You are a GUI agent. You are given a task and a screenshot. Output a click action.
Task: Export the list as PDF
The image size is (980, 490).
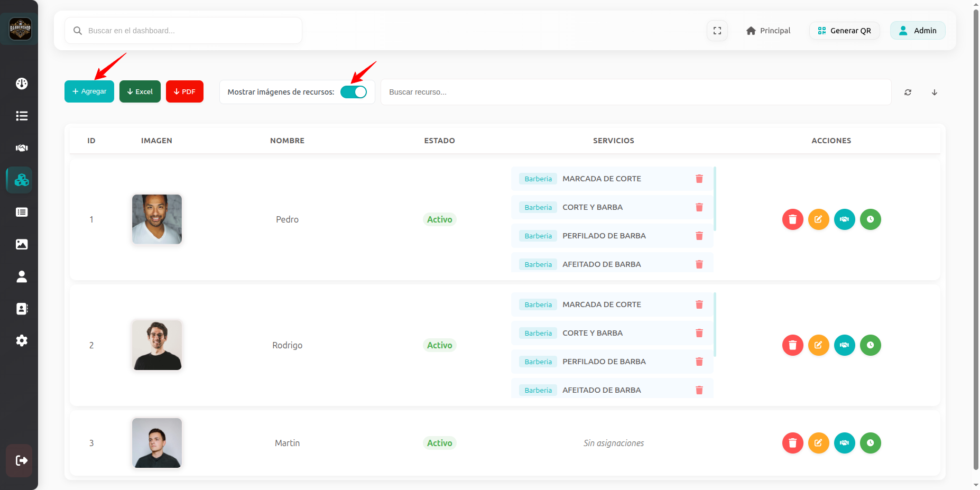pos(184,91)
